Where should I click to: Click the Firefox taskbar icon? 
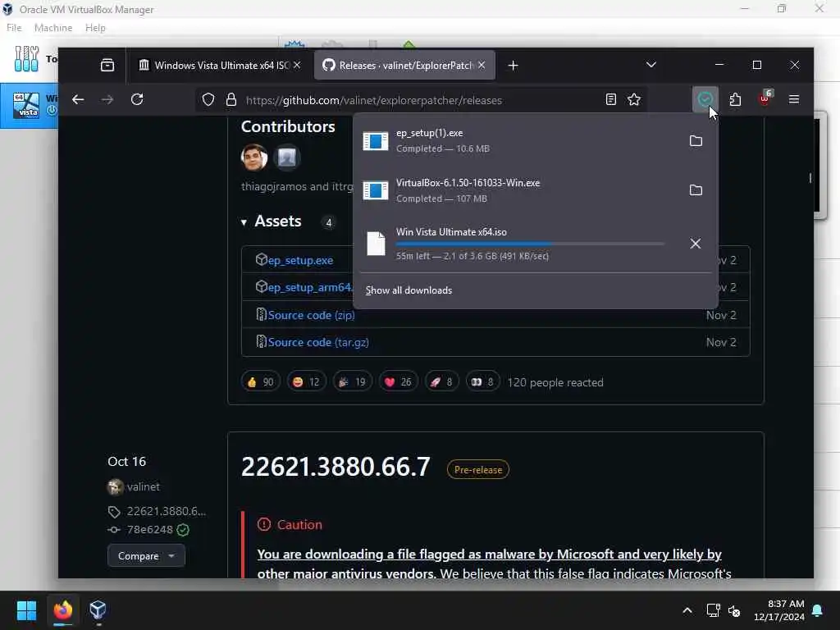coord(62,610)
